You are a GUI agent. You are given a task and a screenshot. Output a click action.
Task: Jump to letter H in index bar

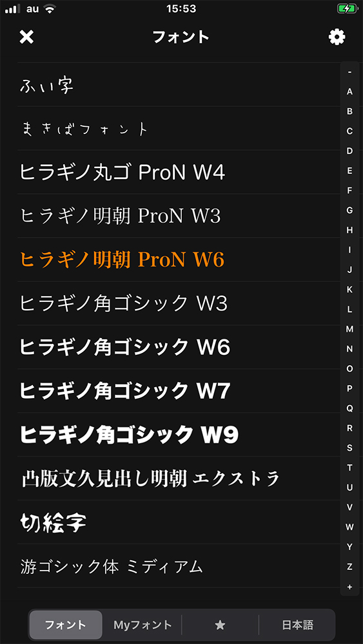coord(349,231)
